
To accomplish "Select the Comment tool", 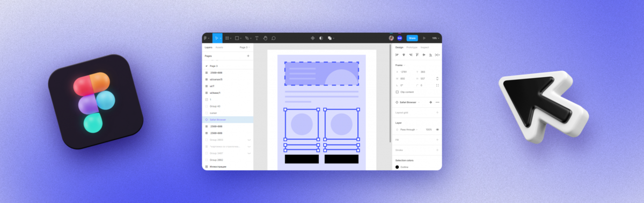I will (274, 38).
